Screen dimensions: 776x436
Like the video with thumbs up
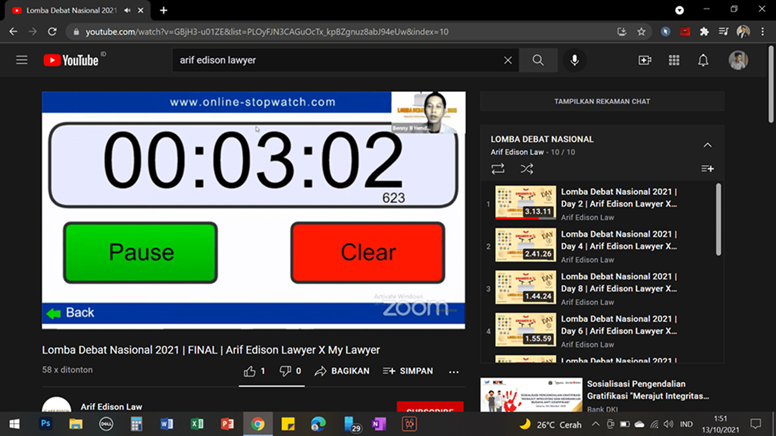point(250,371)
